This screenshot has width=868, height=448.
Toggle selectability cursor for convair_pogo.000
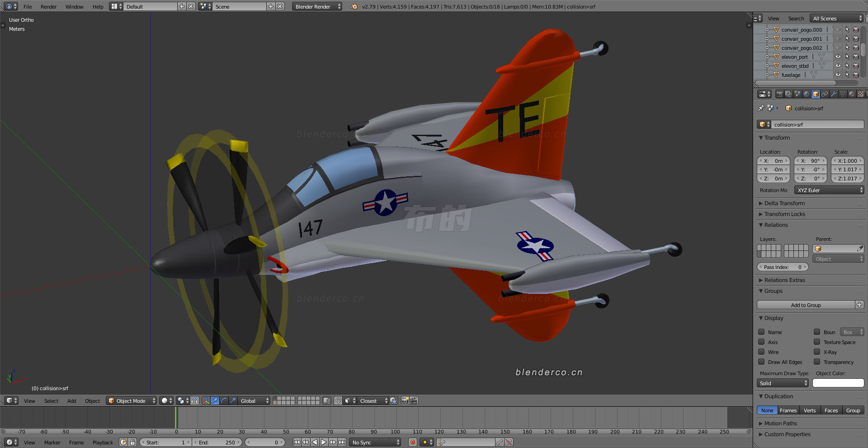click(847, 29)
